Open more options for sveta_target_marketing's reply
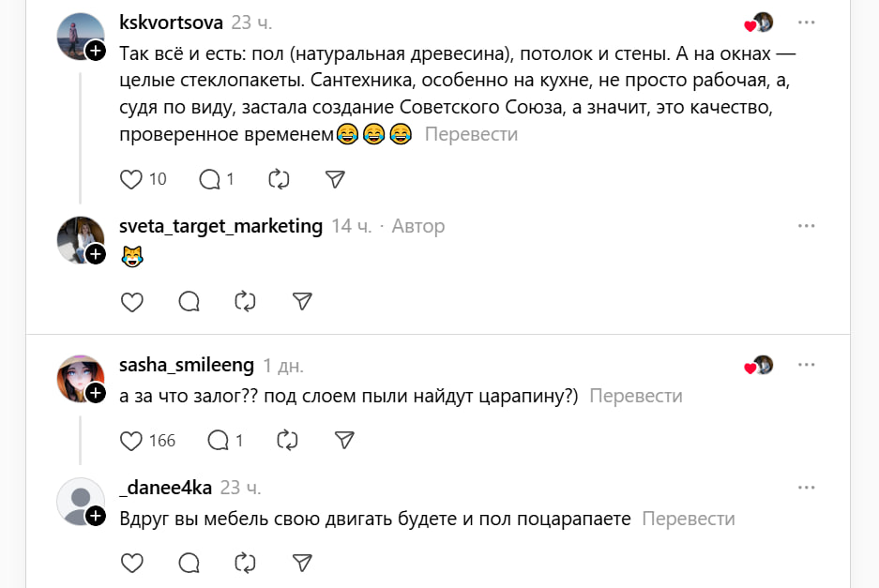The image size is (879, 588). [x=806, y=226]
